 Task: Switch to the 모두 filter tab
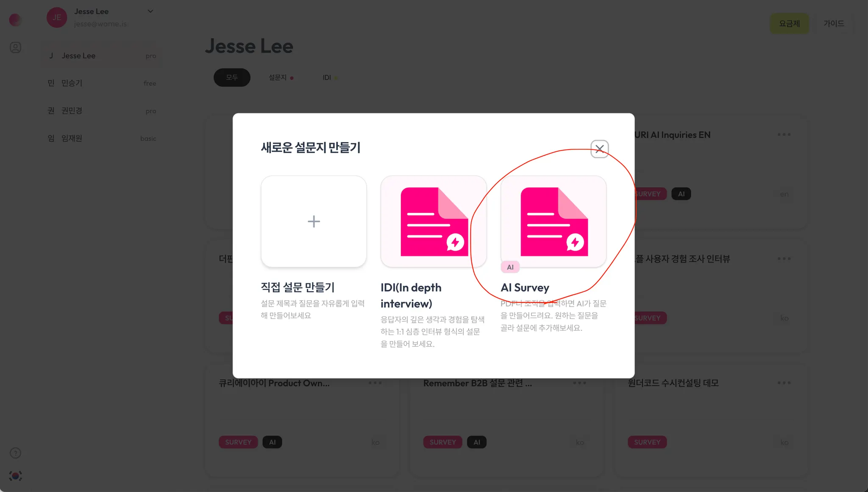pos(232,78)
